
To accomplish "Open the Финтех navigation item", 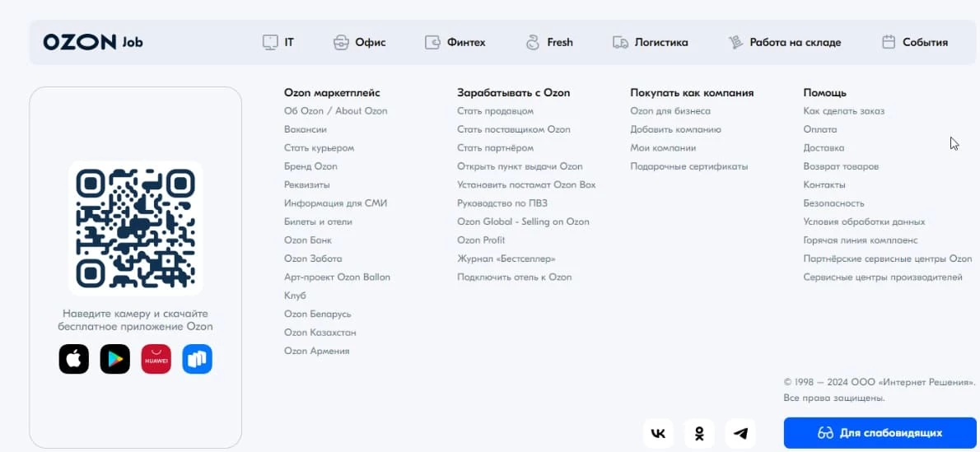I will (455, 42).
